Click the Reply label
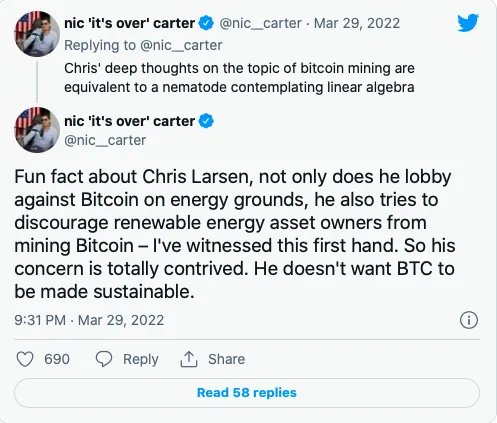Viewport: 497px width, 423px height. (x=141, y=359)
